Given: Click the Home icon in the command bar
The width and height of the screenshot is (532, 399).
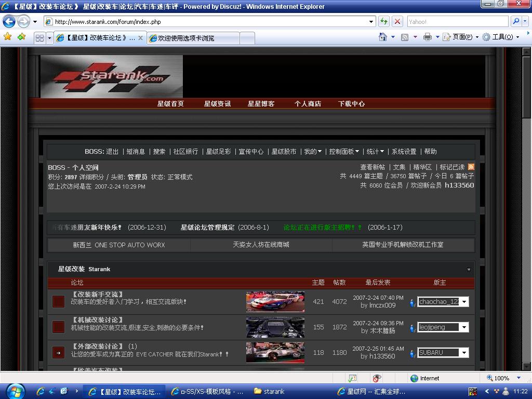Looking at the screenshot, I should click(383, 37).
